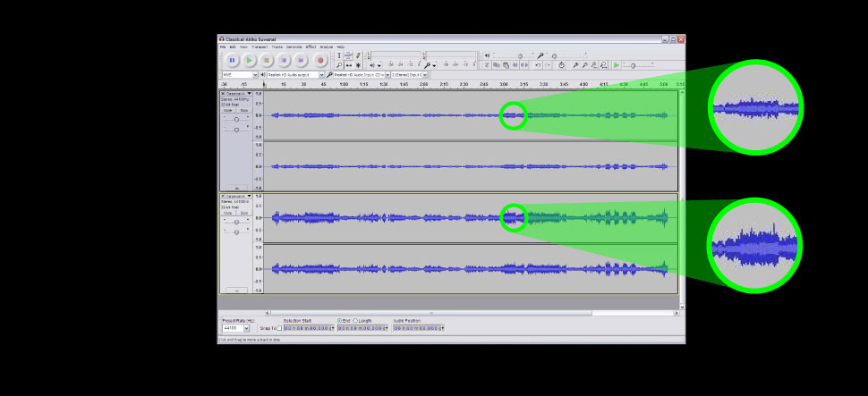Solo the second track

[243, 213]
